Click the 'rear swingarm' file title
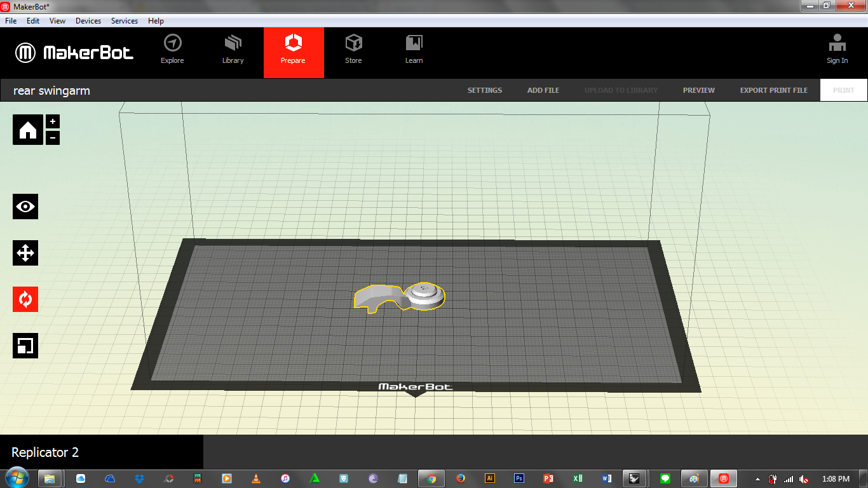This screenshot has width=868, height=488. pos(52,91)
